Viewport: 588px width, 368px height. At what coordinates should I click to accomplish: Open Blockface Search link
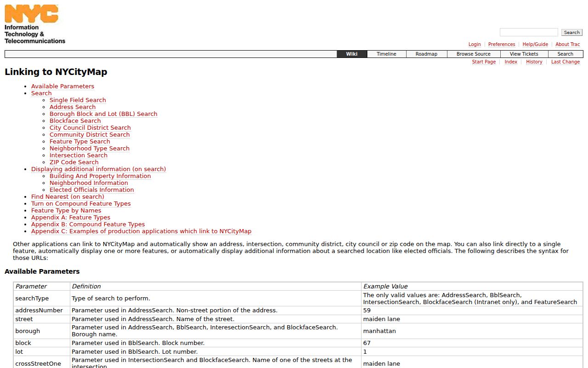point(75,121)
